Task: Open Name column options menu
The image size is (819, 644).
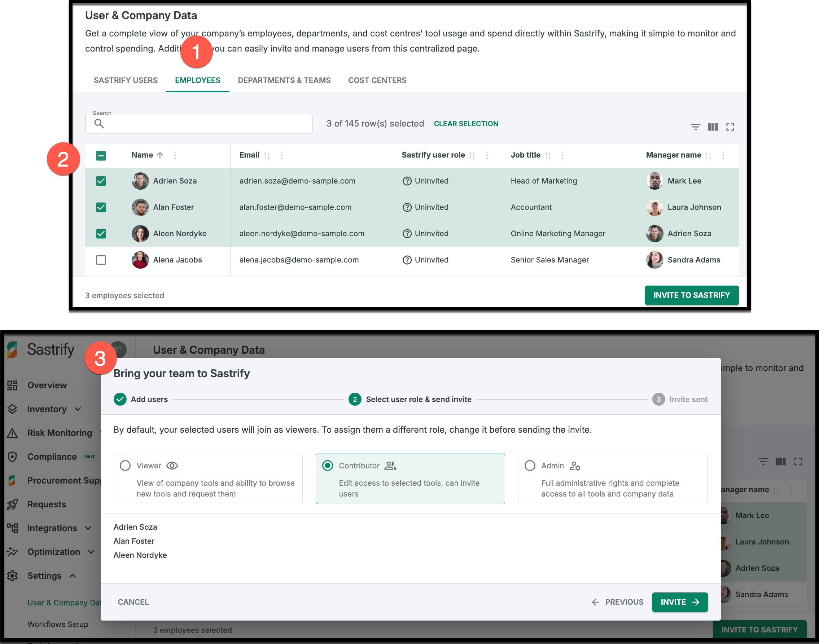Action: [175, 155]
